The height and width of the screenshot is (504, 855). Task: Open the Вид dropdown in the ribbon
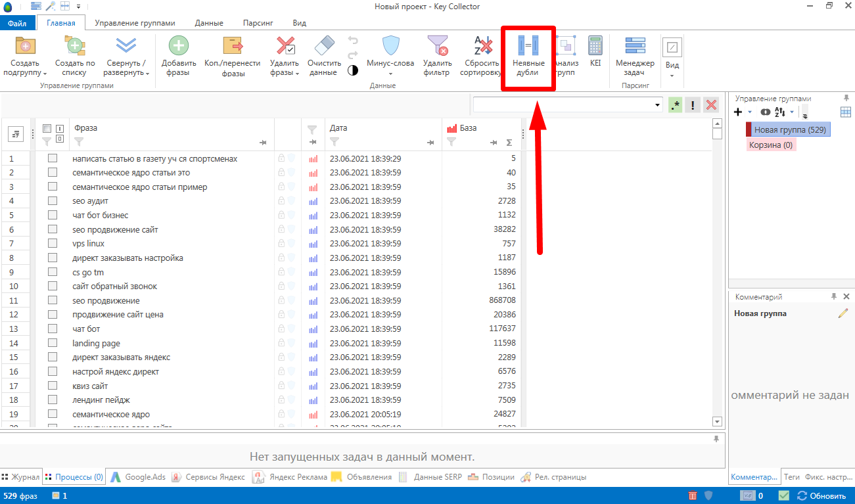click(672, 75)
